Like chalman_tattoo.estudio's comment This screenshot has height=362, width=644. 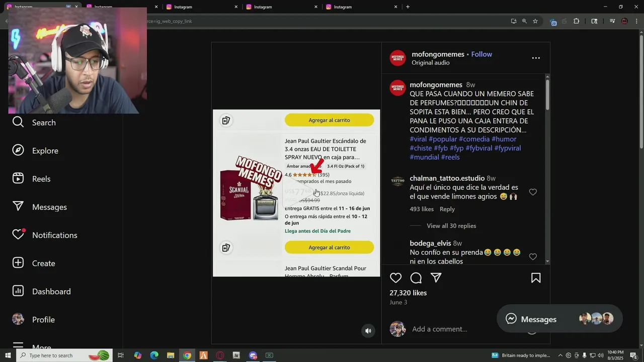tap(533, 192)
